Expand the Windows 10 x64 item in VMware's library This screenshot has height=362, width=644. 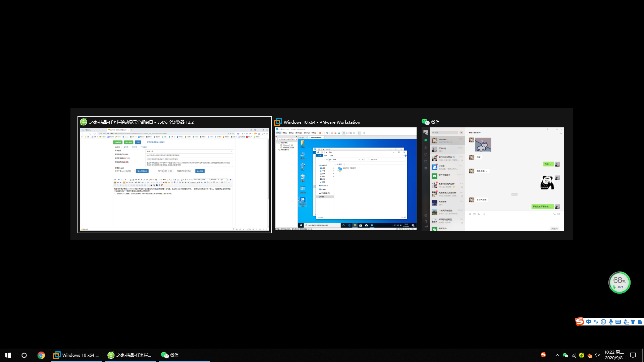287,147
